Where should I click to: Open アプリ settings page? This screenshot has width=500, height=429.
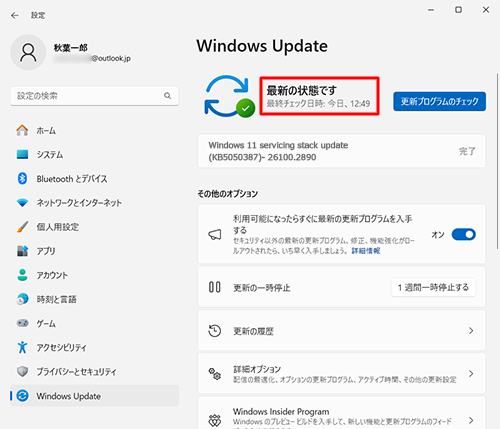(95, 251)
